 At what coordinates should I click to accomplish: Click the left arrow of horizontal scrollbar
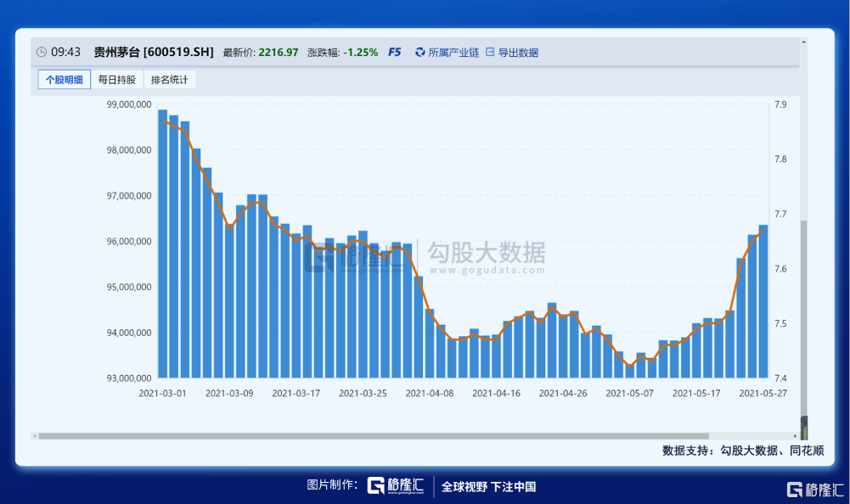pyautogui.click(x=35, y=436)
